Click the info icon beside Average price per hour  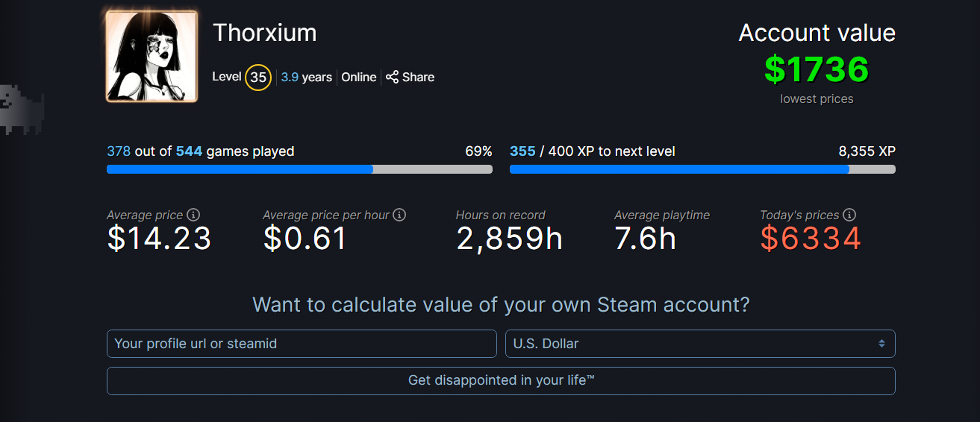click(x=399, y=215)
